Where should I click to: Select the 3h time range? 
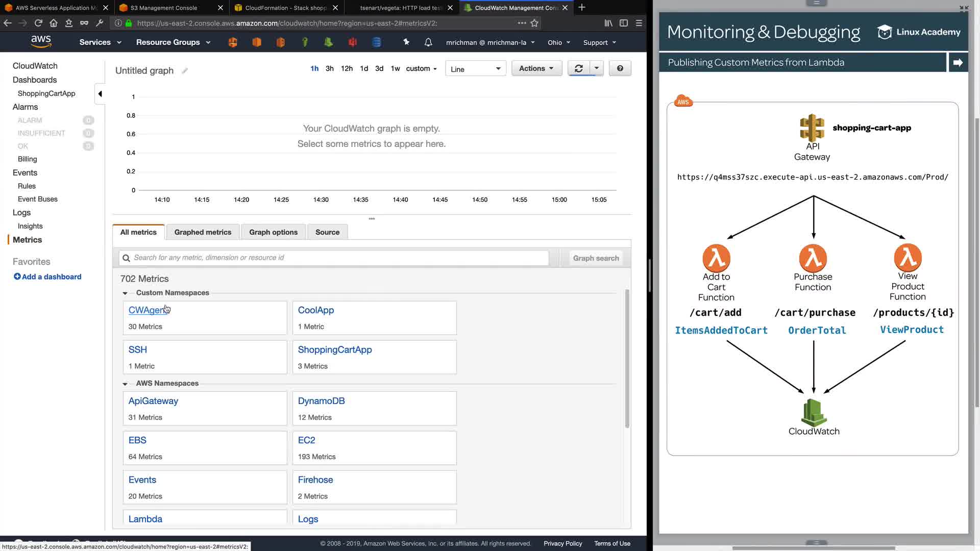(330, 68)
